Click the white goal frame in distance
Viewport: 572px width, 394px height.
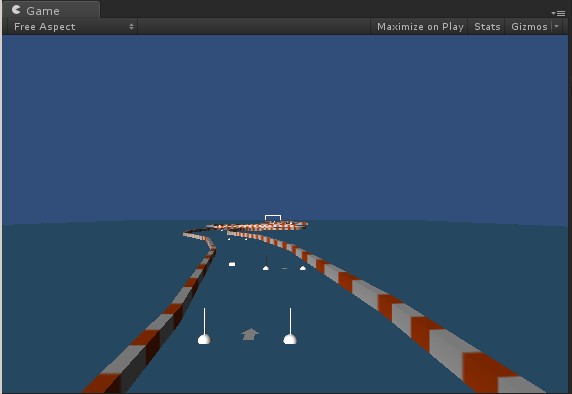coord(273,218)
